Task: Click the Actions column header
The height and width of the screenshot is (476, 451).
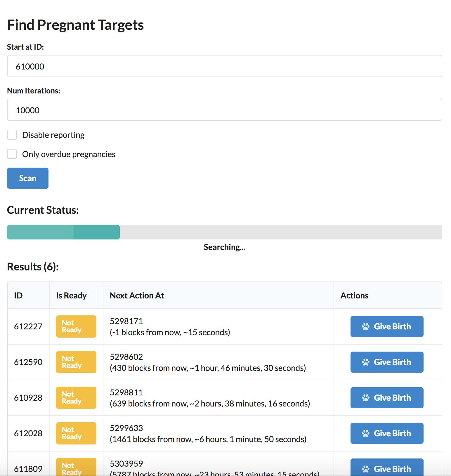Action: (x=354, y=296)
